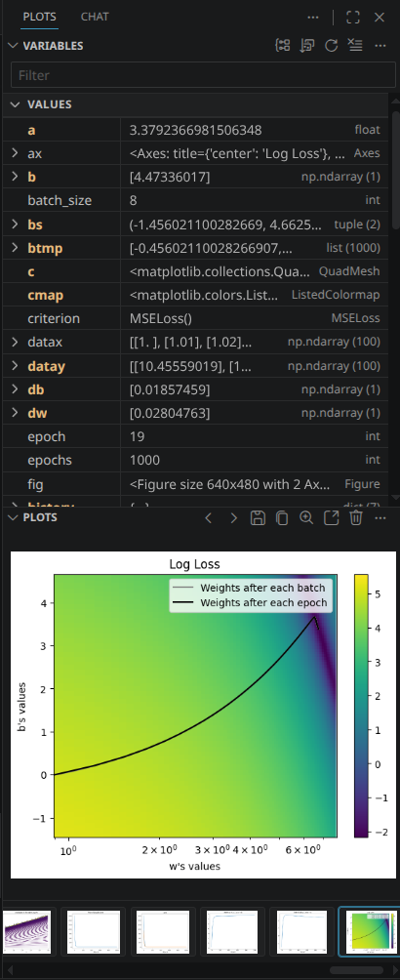The height and width of the screenshot is (980, 400).
Task: Open the variables sorting options icon
Action: [x=307, y=46]
